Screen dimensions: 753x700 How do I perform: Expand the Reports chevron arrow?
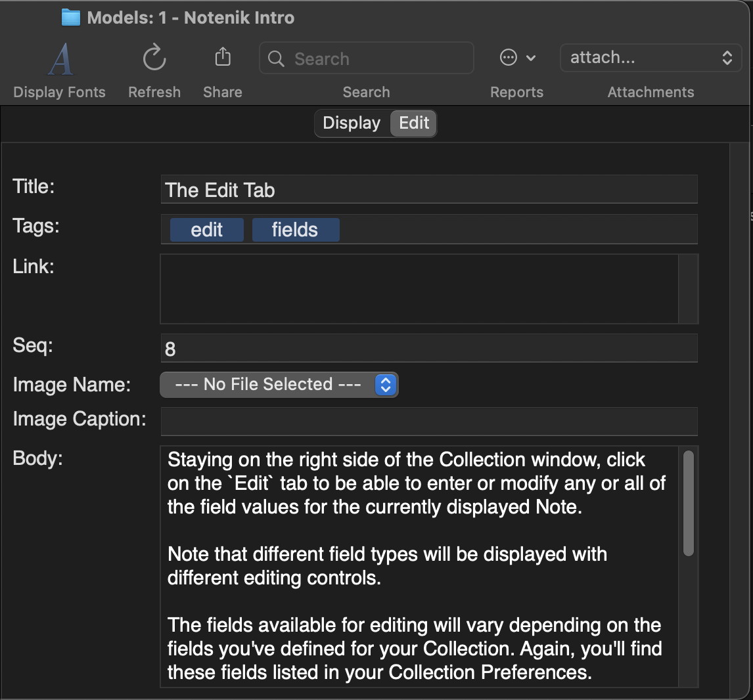[x=531, y=58]
